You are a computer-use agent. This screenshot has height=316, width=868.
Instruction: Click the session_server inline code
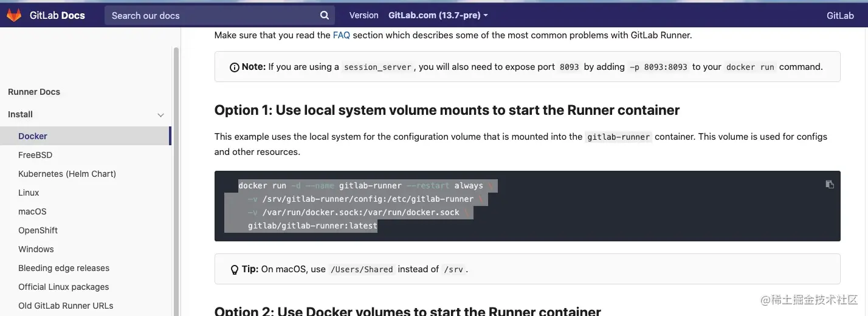pyautogui.click(x=377, y=67)
